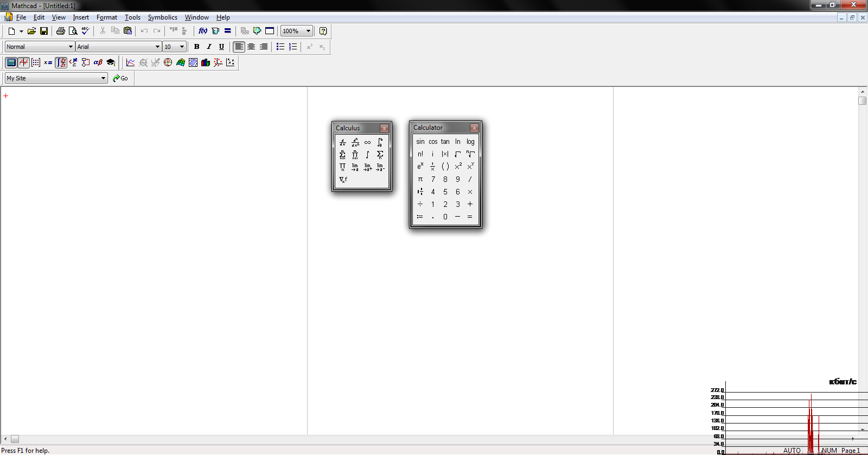This screenshot has height=455, width=868.
Task: Insert infinity symbol from Calculus palette
Action: point(368,142)
